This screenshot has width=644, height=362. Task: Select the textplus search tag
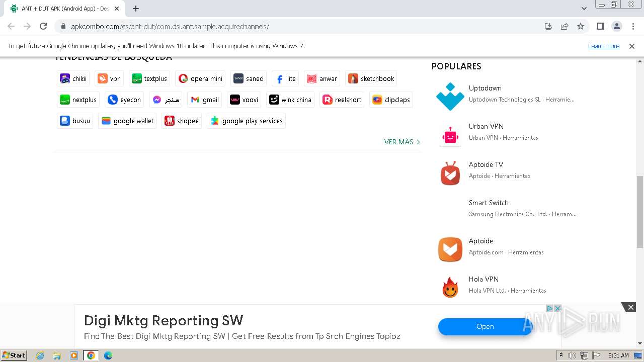point(149,78)
